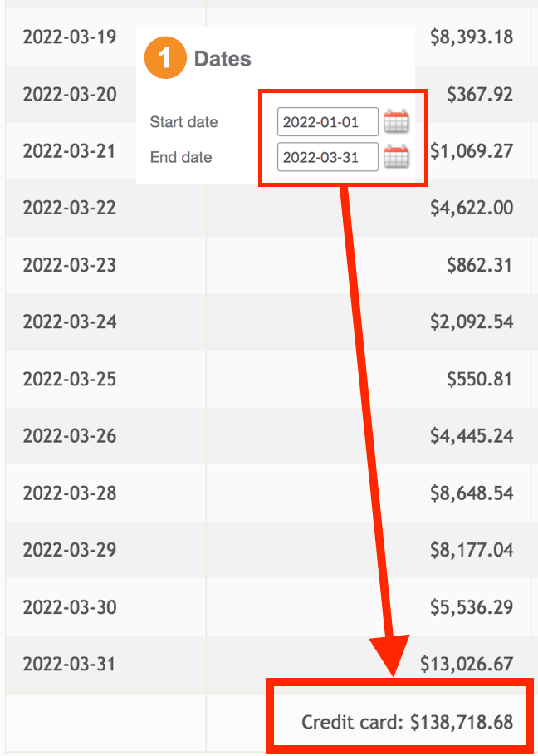
Task: Click the $862.31 amount
Action: coord(480,265)
